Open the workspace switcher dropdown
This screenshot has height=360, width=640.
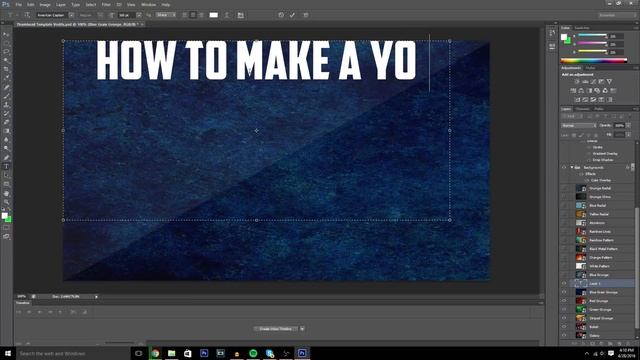617,15
